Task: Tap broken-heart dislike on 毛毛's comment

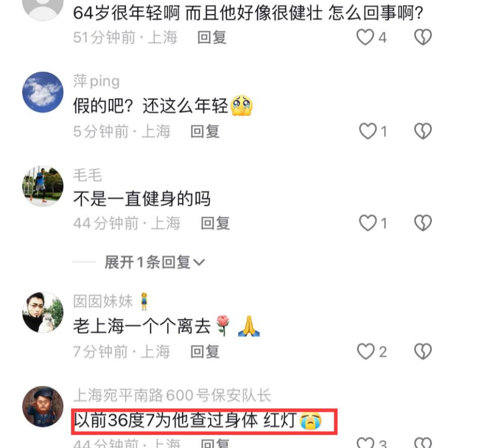Action: click(x=423, y=223)
